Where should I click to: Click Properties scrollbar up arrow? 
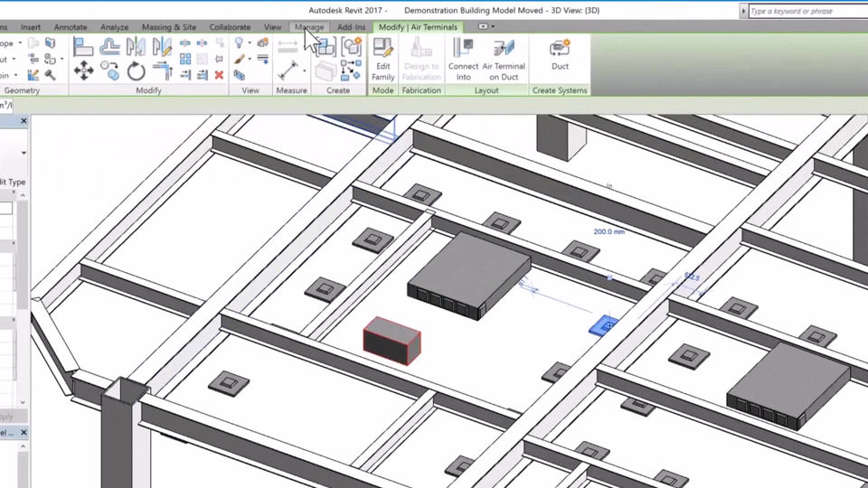(23, 195)
